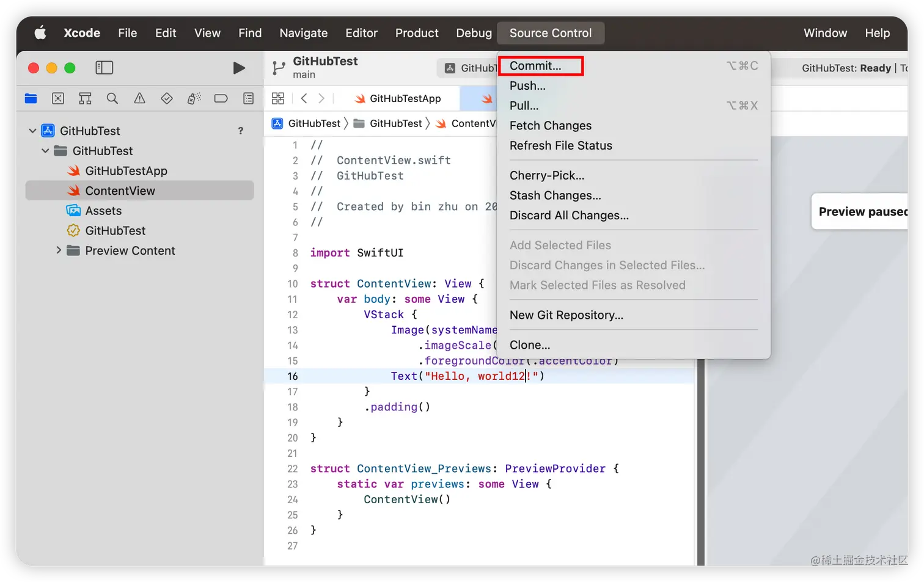The image size is (924, 582).
Task: Open the Issue navigator warning icon
Action: coord(139,98)
